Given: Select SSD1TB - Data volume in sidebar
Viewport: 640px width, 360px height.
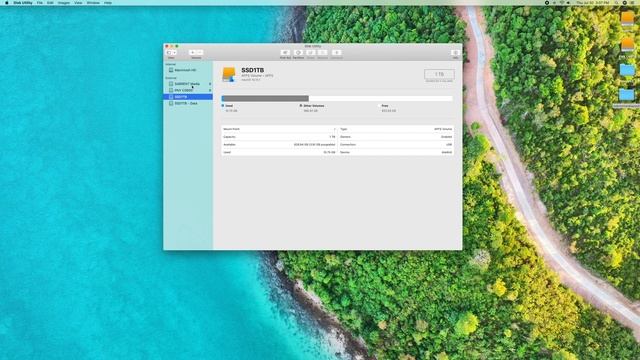Looking at the screenshot, I should click(188, 103).
